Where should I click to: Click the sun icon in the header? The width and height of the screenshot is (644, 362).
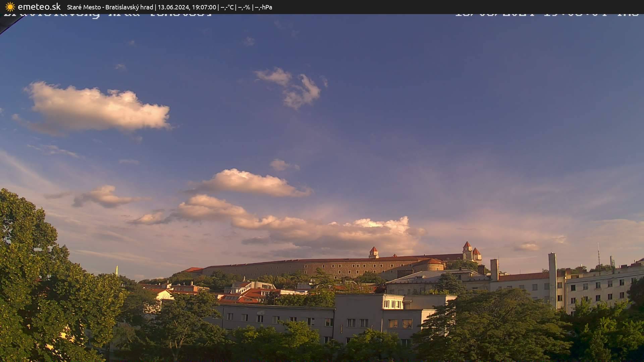pos(10,7)
